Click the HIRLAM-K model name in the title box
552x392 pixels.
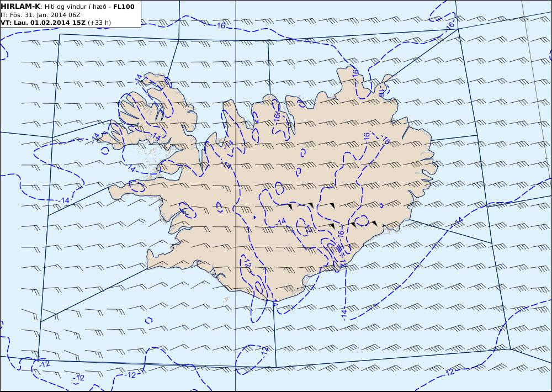tap(21, 7)
